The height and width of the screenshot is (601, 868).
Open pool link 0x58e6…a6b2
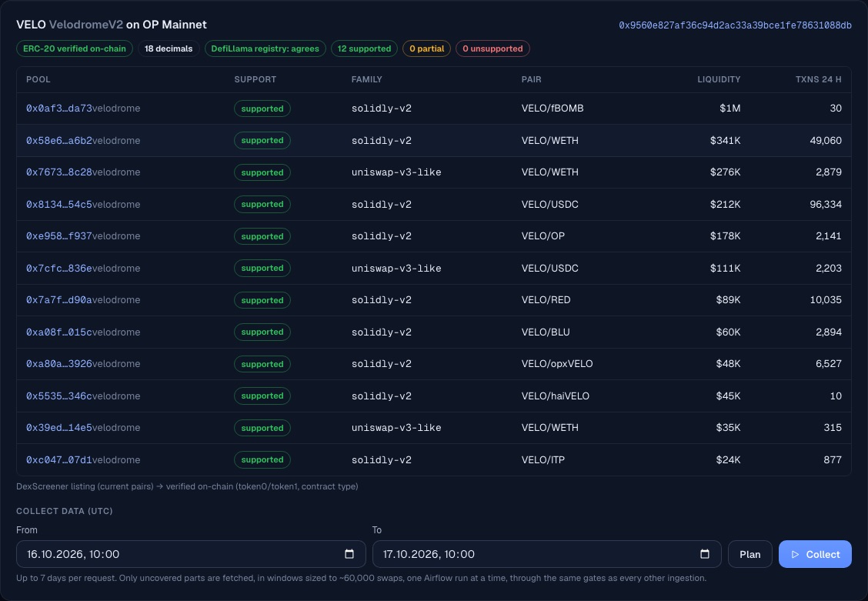(59, 141)
